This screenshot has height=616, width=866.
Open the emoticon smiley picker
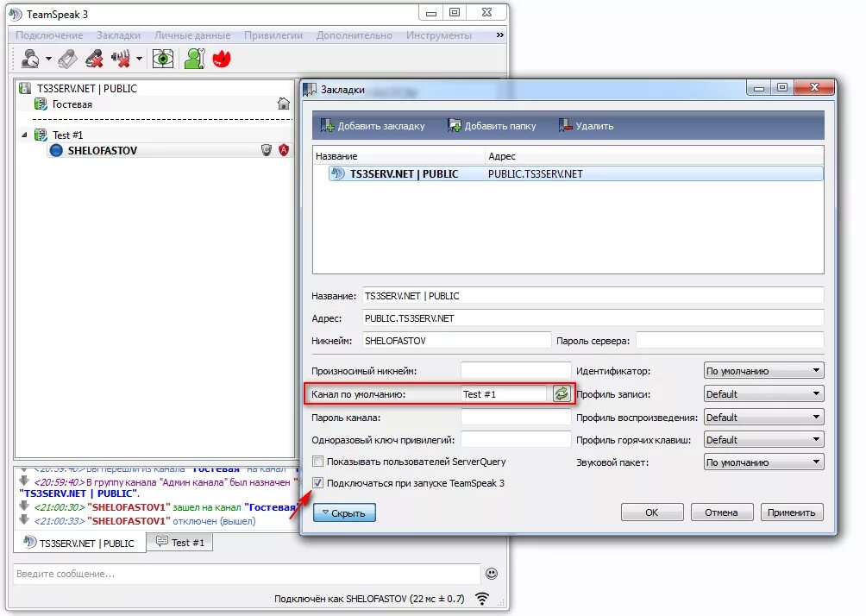[x=492, y=574]
